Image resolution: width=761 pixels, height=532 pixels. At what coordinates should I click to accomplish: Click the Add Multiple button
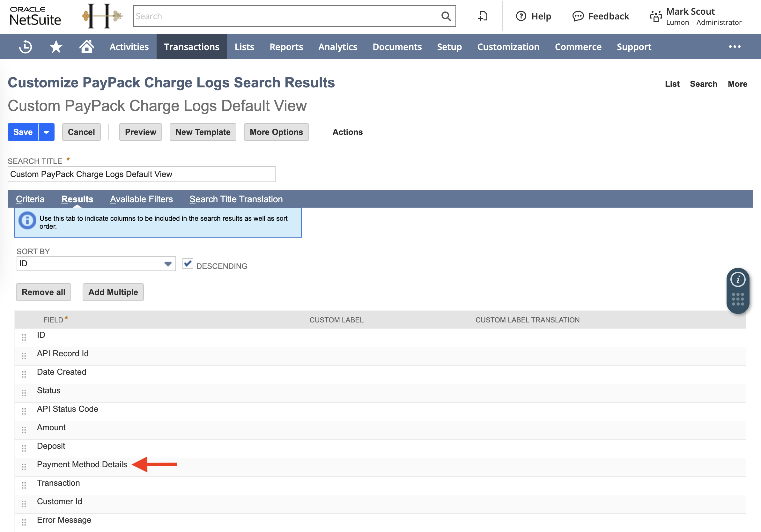113,292
